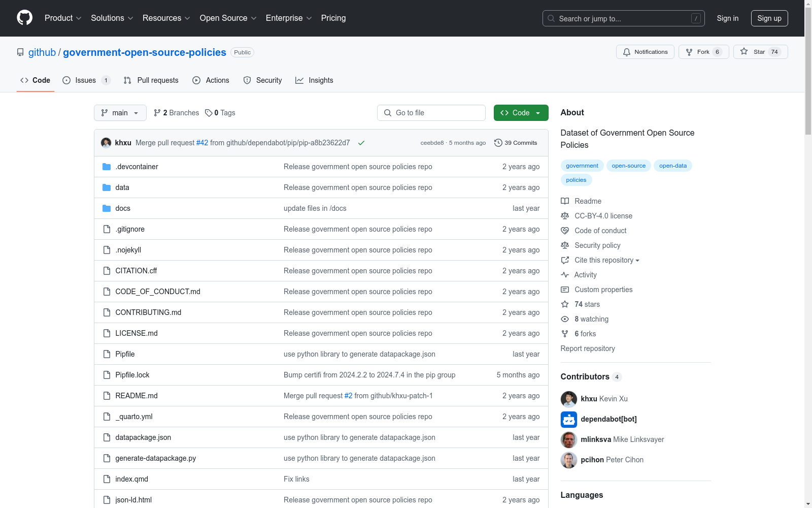Go to the Actions tab

click(x=211, y=80)
